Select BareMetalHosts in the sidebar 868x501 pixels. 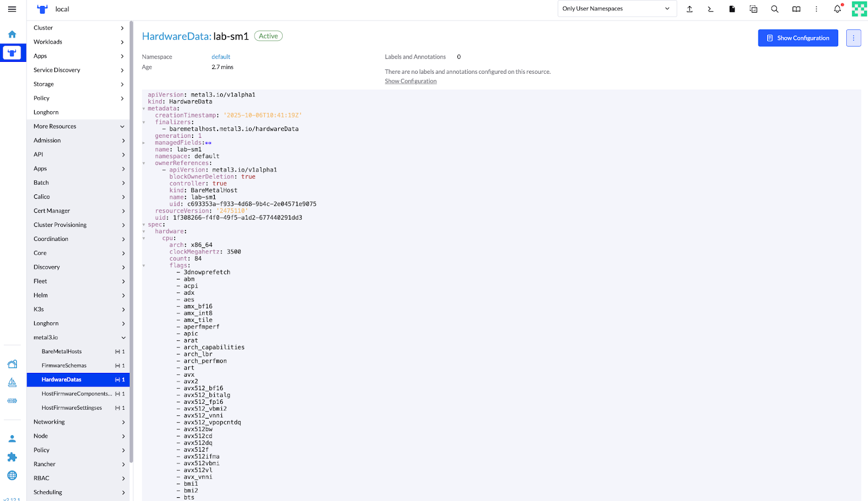click(62, 352)
